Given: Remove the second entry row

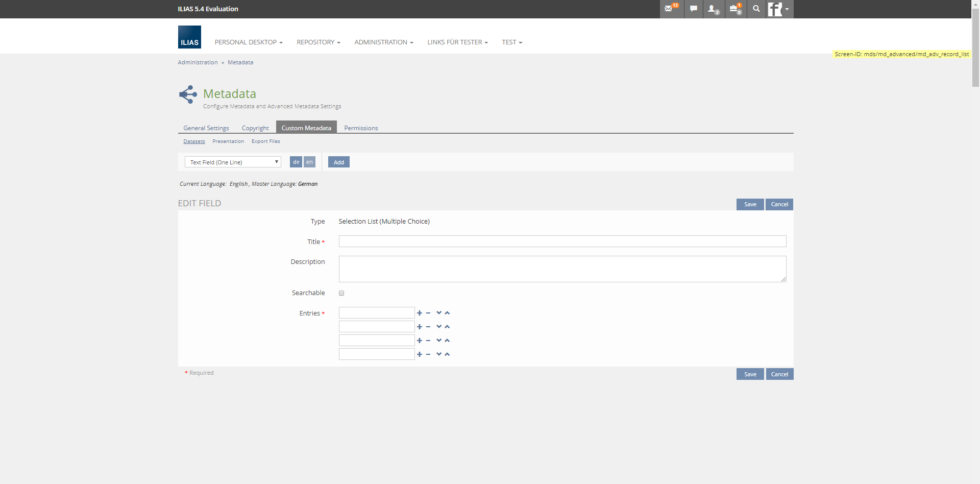Looking at the screenshot, I should tap(428, 327).
